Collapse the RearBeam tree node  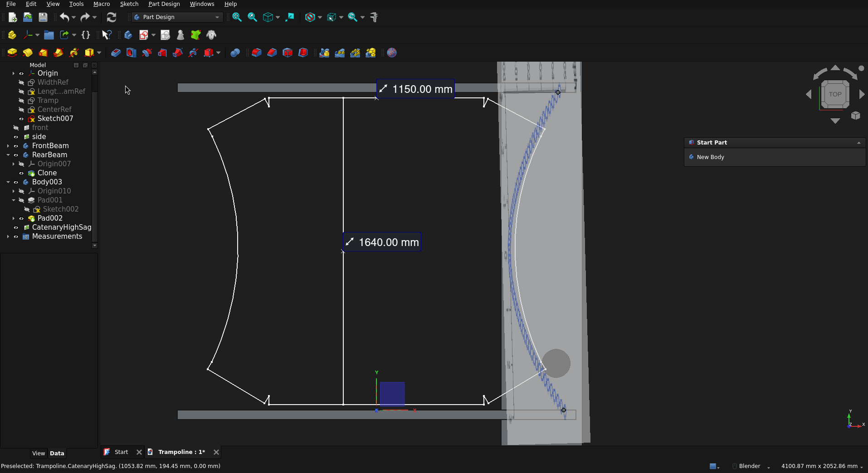tap(8, 155)
